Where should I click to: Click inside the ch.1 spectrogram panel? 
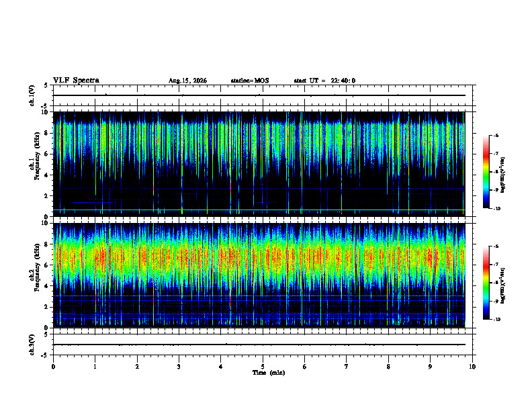(259, 164)
